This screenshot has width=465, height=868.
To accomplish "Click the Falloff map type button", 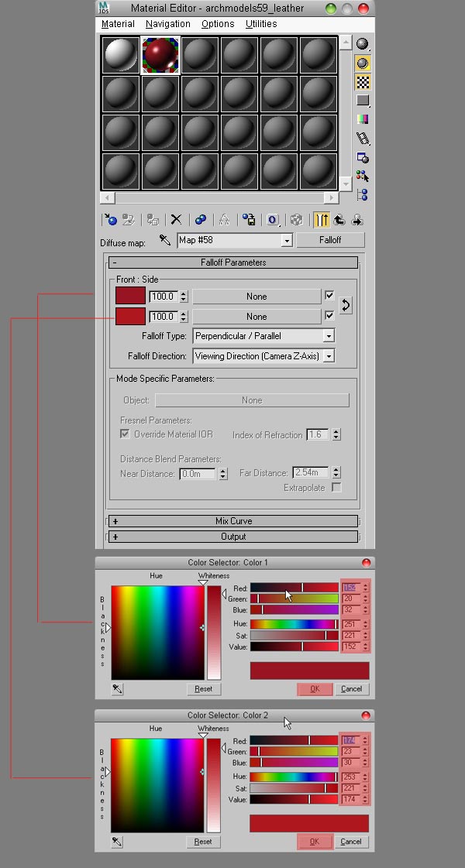I will (330, 240).
